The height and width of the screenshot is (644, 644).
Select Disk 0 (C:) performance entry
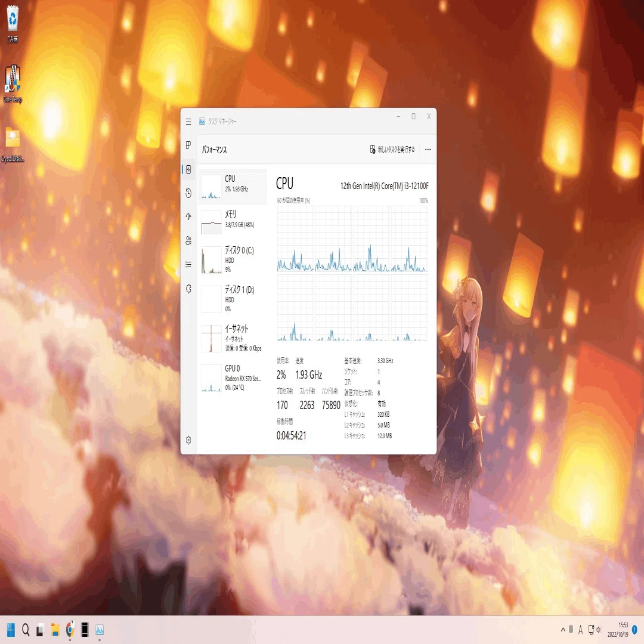coord(233,259)
